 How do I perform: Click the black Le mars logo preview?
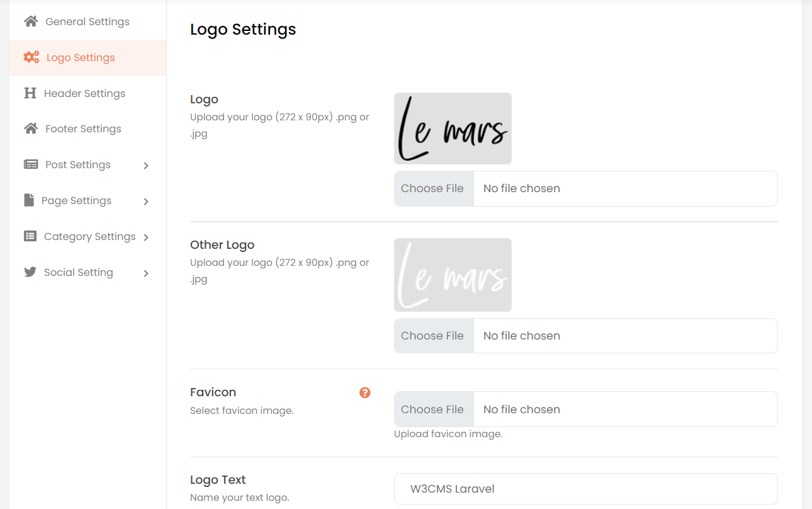[453, 129]
